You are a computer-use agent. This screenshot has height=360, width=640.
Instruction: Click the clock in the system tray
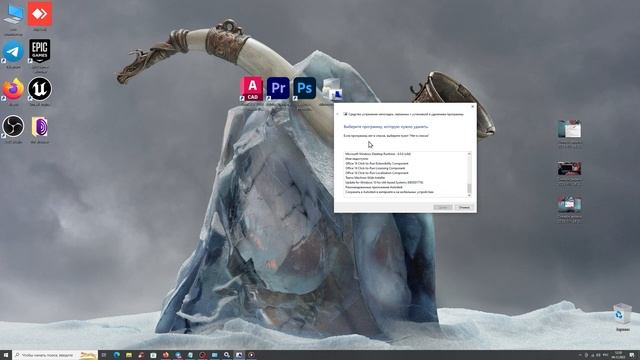[618, 355]
